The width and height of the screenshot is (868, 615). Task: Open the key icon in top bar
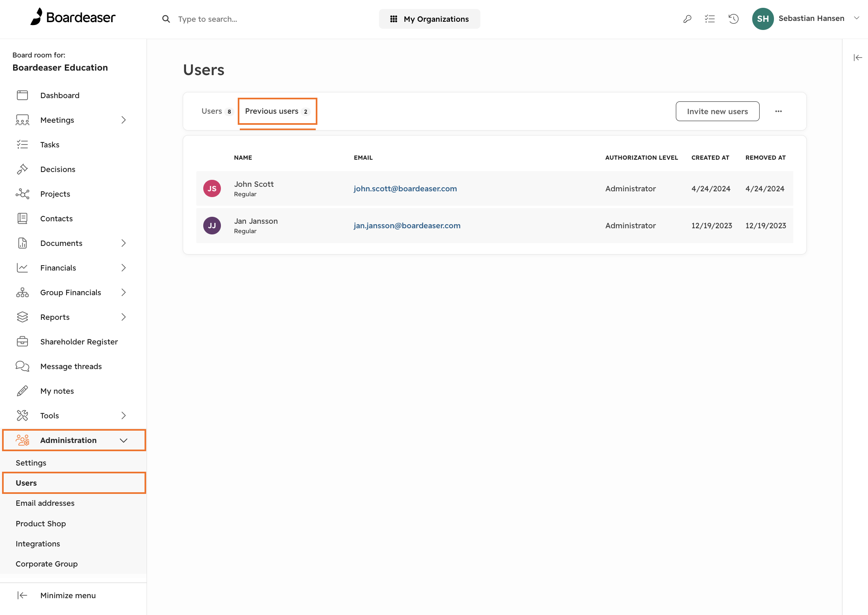pos(687,19)
